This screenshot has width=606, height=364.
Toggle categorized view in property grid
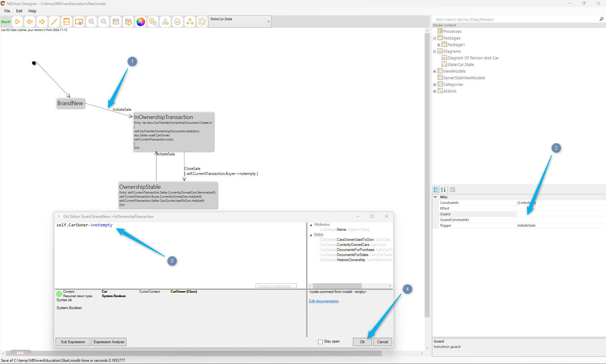point(436,190)
